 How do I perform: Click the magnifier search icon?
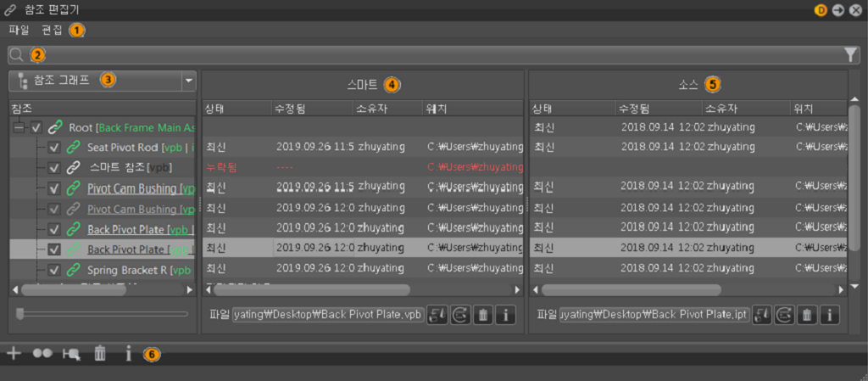pyautogui.click(x=18, y=54)
